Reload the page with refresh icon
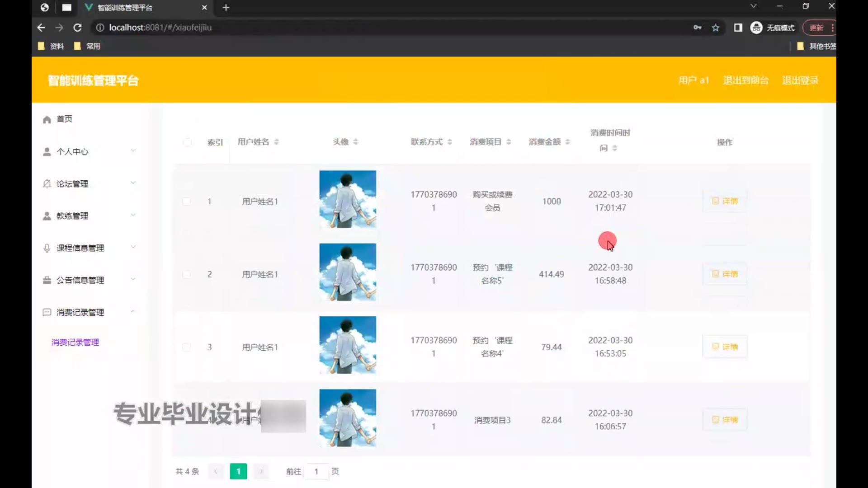Screen dimensions: 868x488 pyautogui.click(x=77, y=28)
